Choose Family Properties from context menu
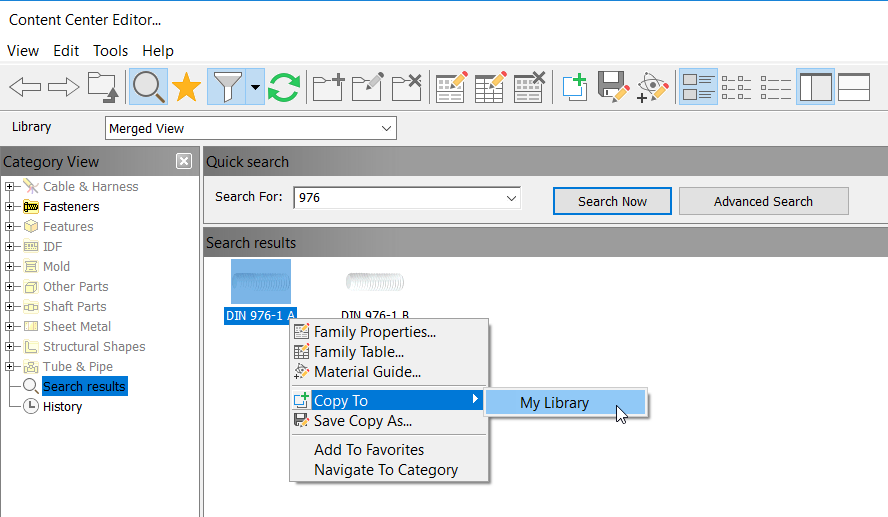888x517 pixels. pos(388,332)
